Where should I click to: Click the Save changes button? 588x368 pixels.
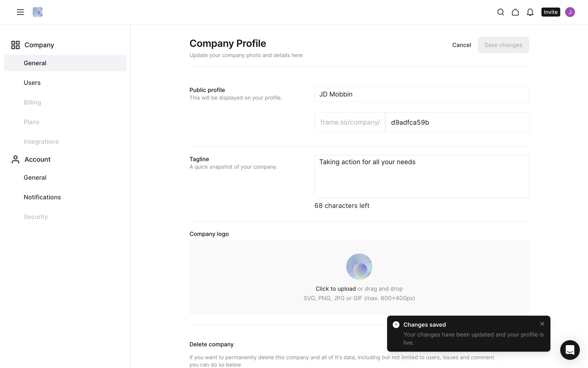tap(503, 45)
